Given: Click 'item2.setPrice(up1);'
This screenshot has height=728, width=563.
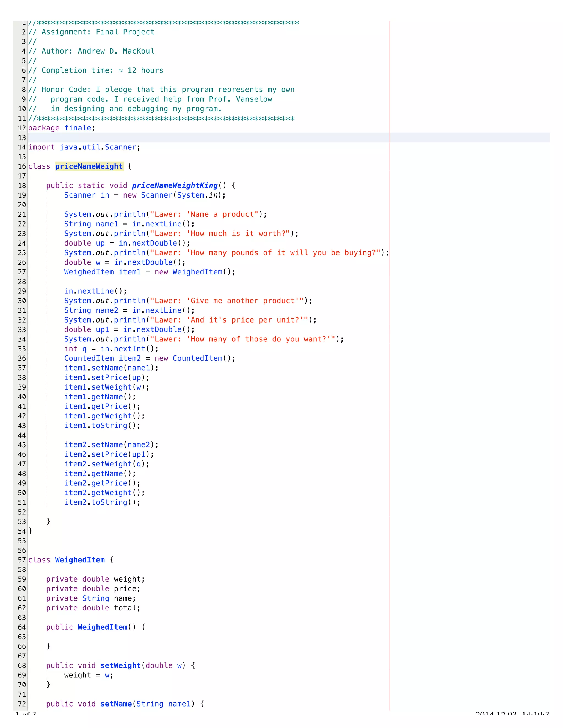Looking at the screenshot, I should pos(109,454).
